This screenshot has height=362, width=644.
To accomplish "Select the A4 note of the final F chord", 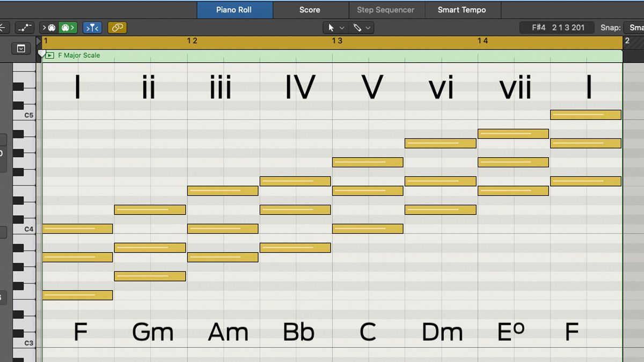I will tap(586, 143).
